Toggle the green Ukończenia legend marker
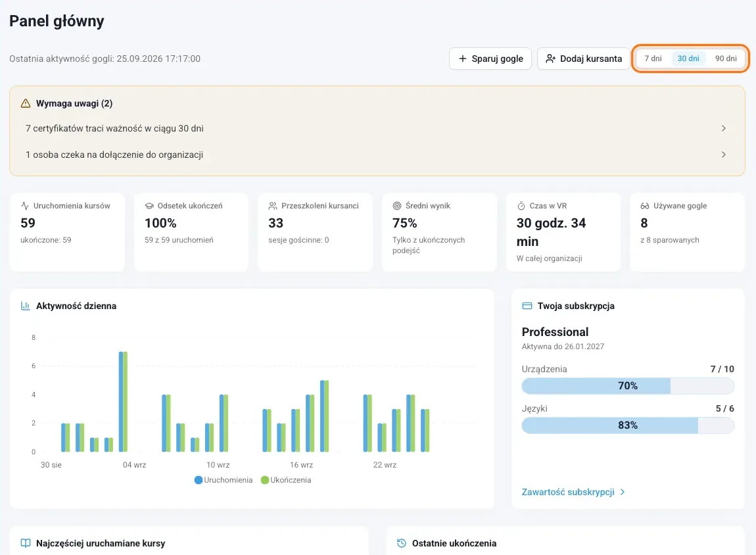Screen dimensions: 756x555 pyautogui.click(x=265, y=480)
